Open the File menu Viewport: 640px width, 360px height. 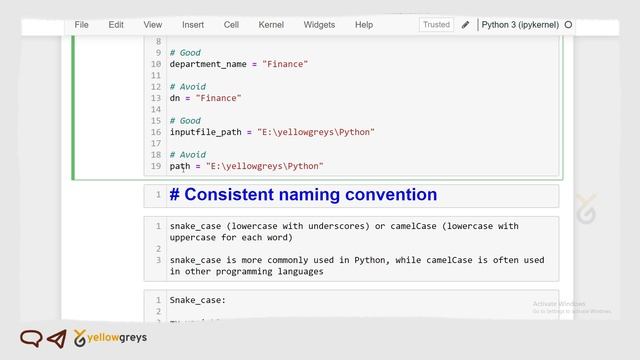[81, 25]
